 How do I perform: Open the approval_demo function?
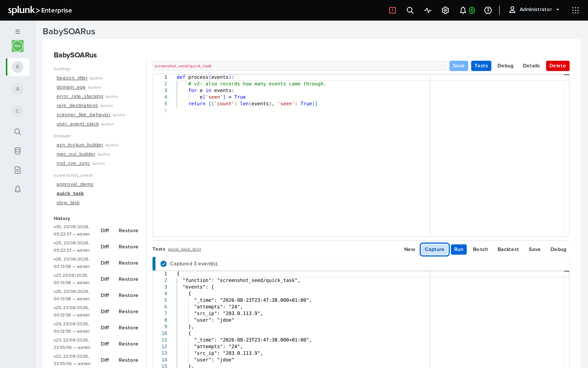[x=75, y=185]
